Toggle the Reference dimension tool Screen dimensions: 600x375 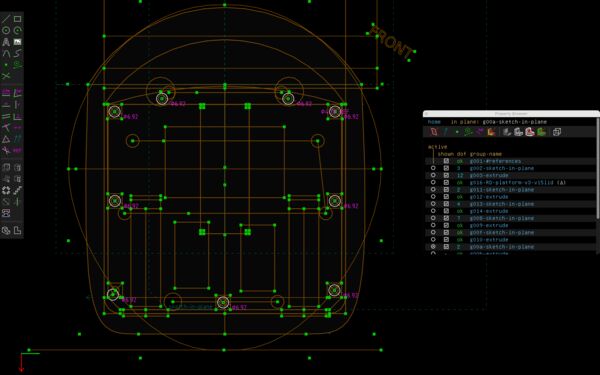pos(17,150)
